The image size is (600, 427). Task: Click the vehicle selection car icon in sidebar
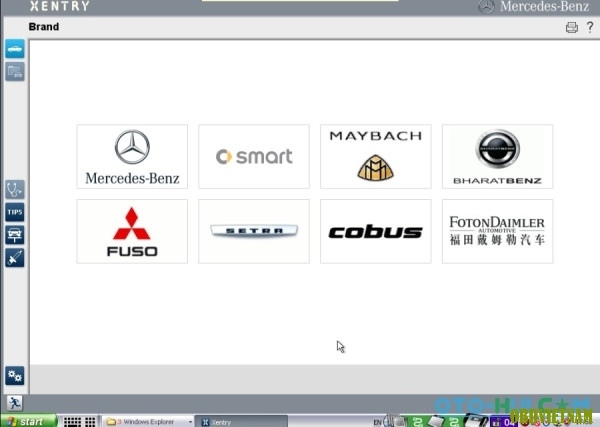click(15, 49)
